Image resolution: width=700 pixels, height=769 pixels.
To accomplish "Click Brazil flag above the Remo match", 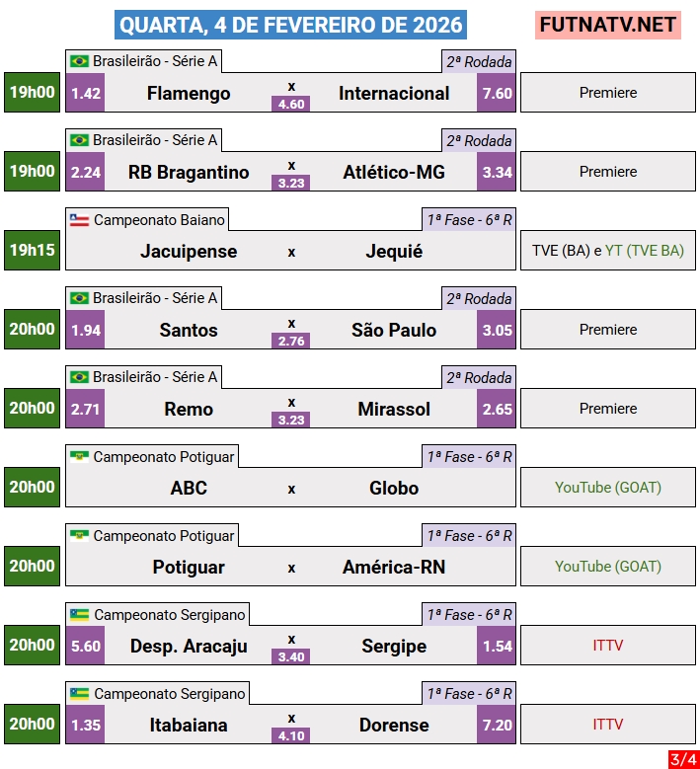I will pyautogui.click(x=79, y=378).
